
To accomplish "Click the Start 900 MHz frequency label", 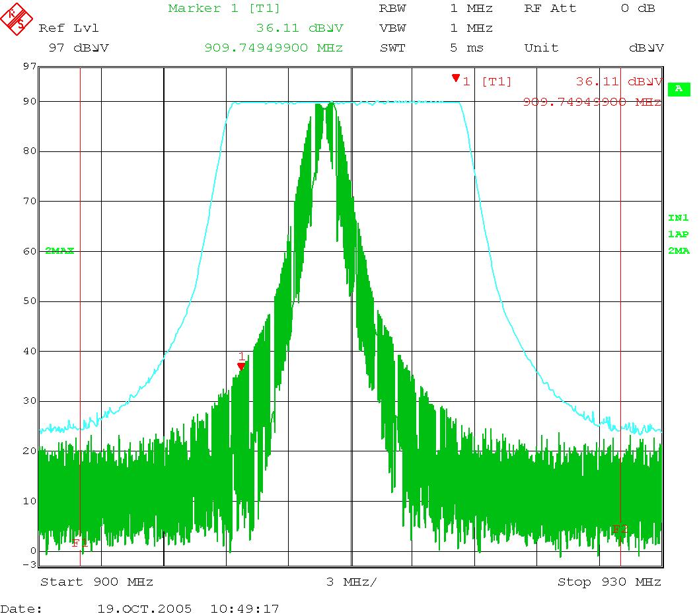I will pyautogui.click(x=96, y=582).
